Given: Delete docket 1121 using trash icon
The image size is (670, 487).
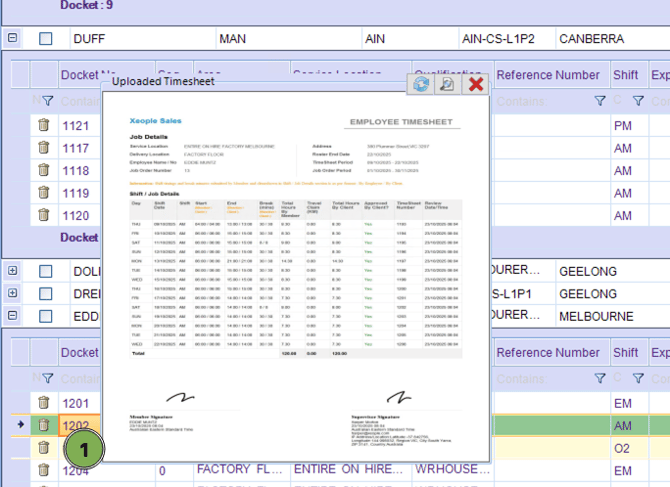Looking at the screenshot, I should [44, 125].
